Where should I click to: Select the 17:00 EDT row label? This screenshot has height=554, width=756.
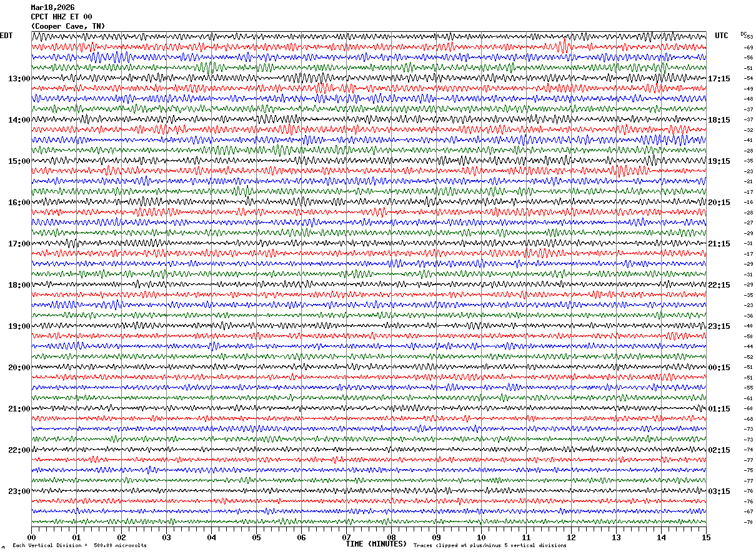point(19,244)
